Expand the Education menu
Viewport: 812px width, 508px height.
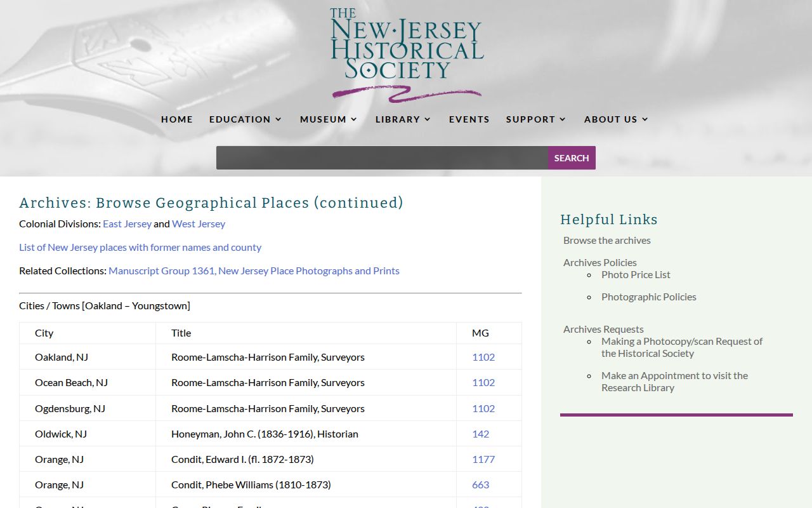pyautogui.click(x=246, y=119)
